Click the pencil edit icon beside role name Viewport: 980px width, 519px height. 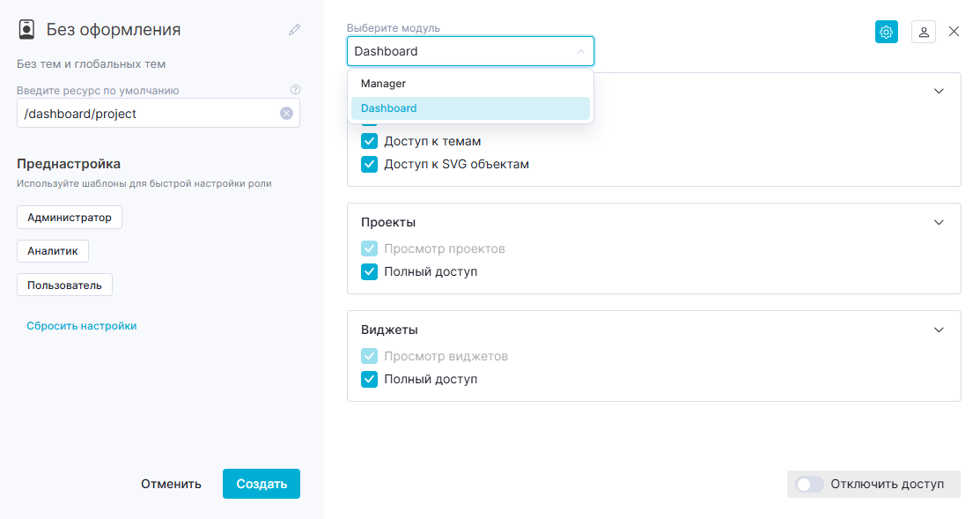294,30
